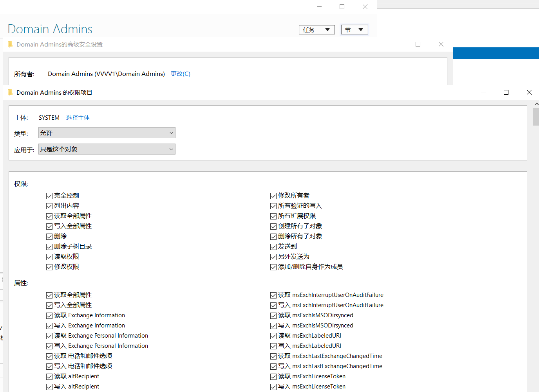Image resolution: width=539 pixels, height=392 pixels.
Task: Click folder icon in 权限项目 title bar
Action: click(10, 92)
